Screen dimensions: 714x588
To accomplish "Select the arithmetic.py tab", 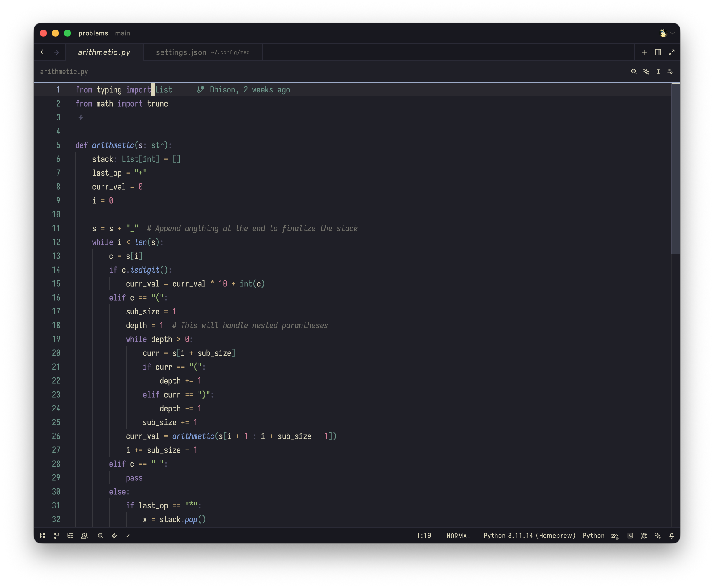I will pyautogui.click(x=104, y=52).
